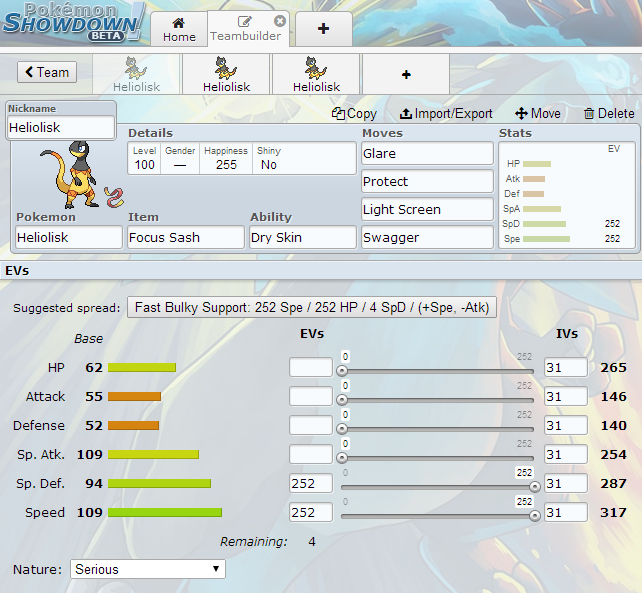Select the Swagger move slot
Screen dimensions: 642x593
[x=427, y=237]
